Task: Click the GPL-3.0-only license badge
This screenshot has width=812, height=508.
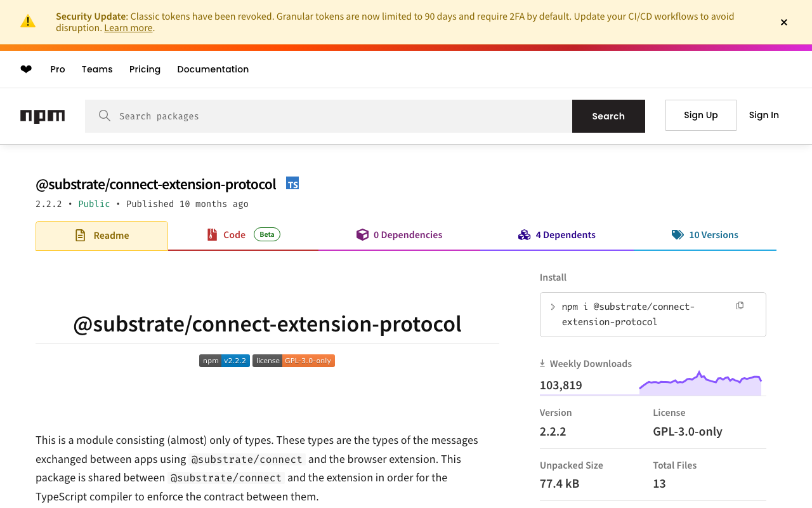Action: pyautogui.click(x=294, y=361)
